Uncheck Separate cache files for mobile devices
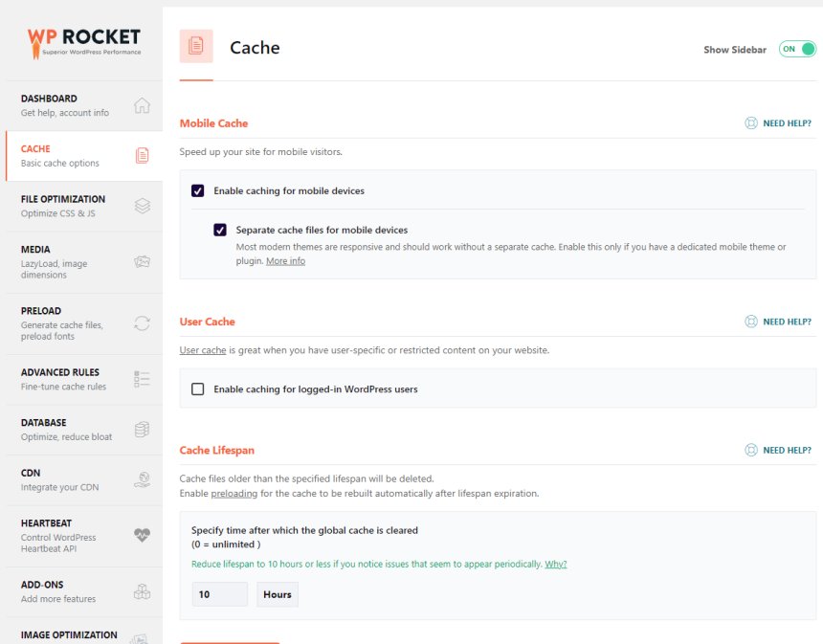Screen dimensions: 823x644 (x=220, y=230)
